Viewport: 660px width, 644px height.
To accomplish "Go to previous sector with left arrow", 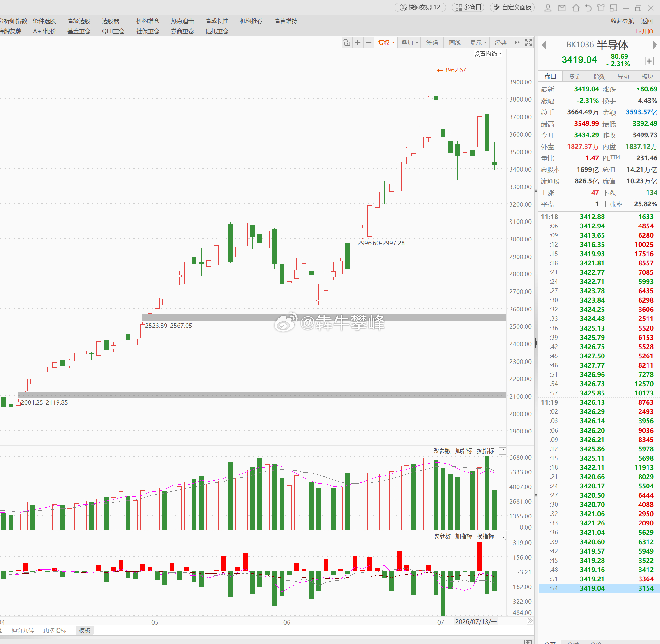I will [544, 45].
